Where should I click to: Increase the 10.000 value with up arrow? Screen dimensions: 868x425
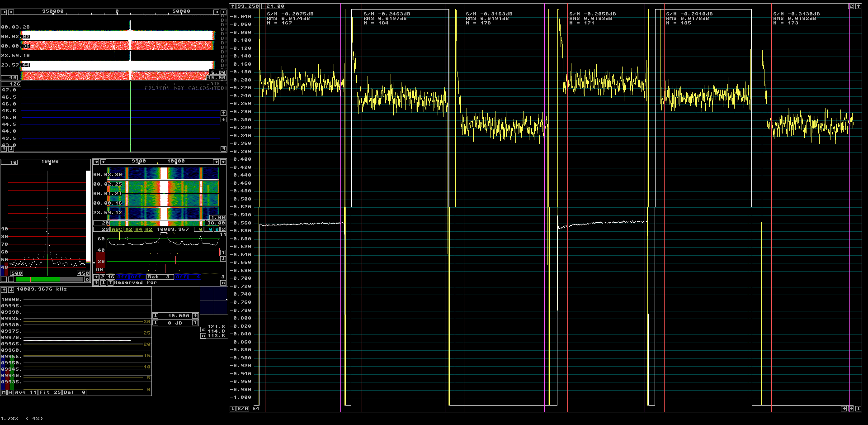(195, 316)
